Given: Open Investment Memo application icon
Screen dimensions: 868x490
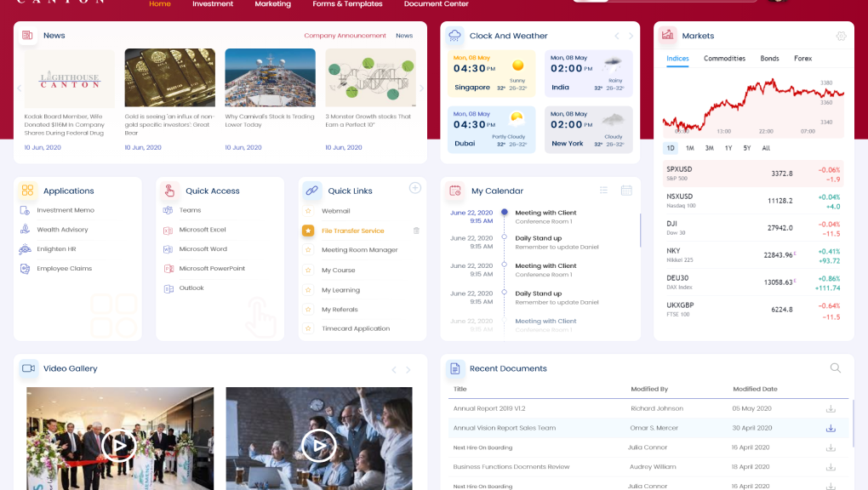Looking at the screenshot, I should click(x=25, y=210).
